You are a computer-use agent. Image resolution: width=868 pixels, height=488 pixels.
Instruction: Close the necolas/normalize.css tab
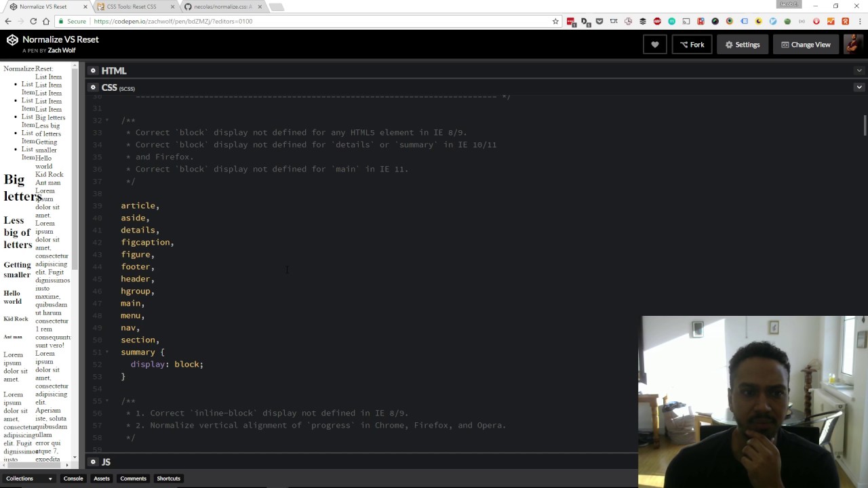coord(260,7)
